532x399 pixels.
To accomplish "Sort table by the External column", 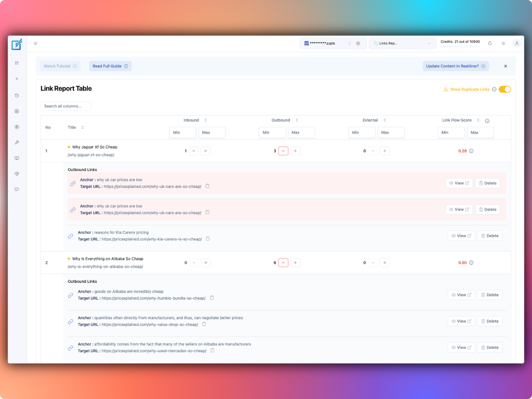I will click(x=384, y=120).
